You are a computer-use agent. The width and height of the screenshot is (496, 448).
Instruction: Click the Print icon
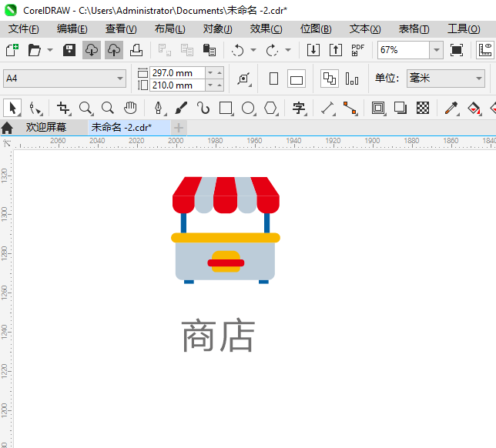136,50
